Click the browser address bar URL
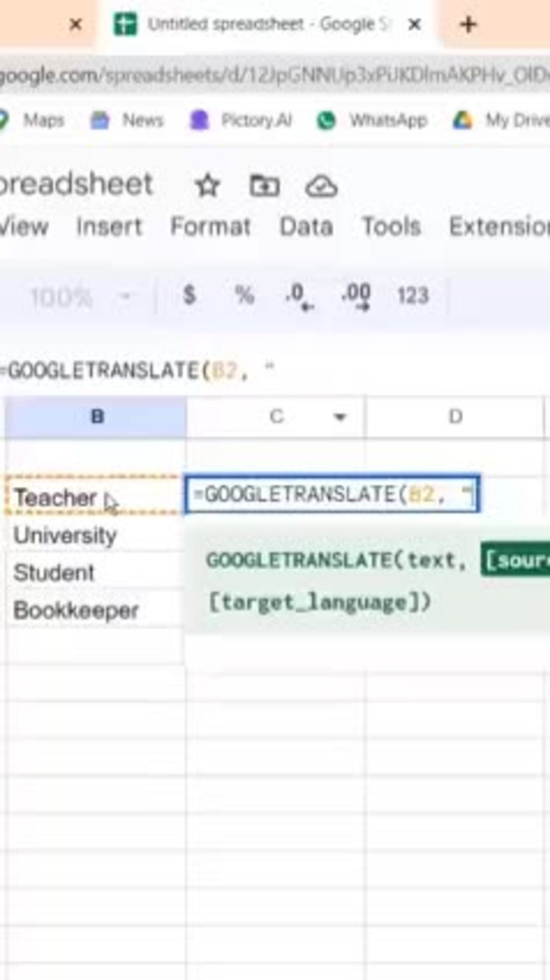This screenshot has width=550, height=980. pos(275,75)
